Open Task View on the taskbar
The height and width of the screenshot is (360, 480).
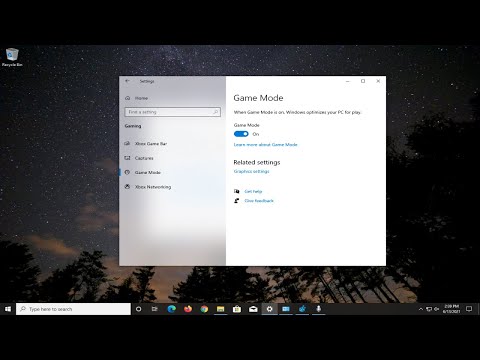[x=155, y=309]
